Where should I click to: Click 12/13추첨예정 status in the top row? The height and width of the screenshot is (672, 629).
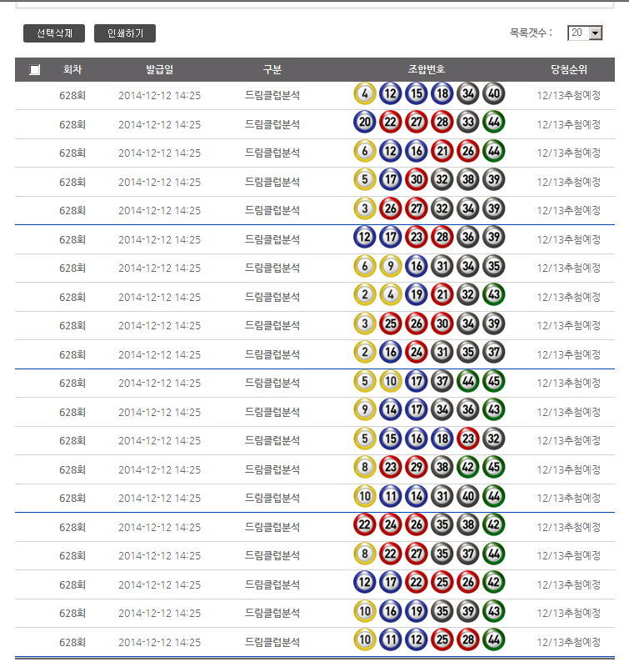click(x=568, y=96)
